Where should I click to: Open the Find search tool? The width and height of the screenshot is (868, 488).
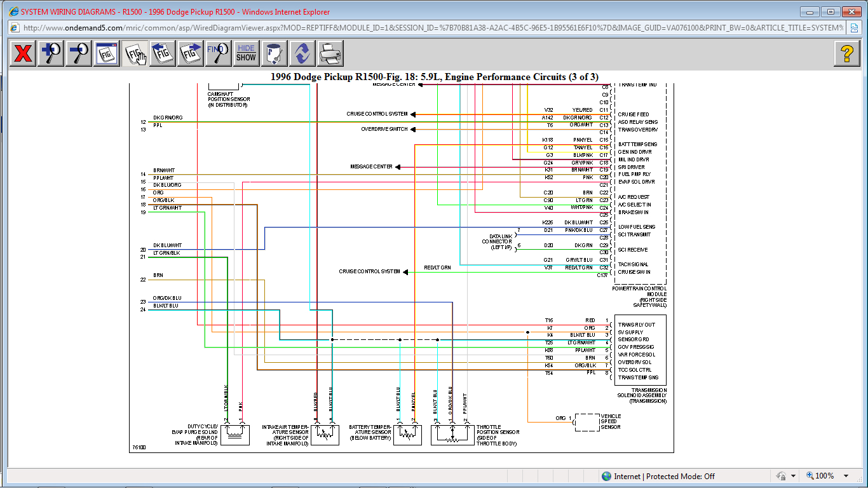[x=218, y=53]
